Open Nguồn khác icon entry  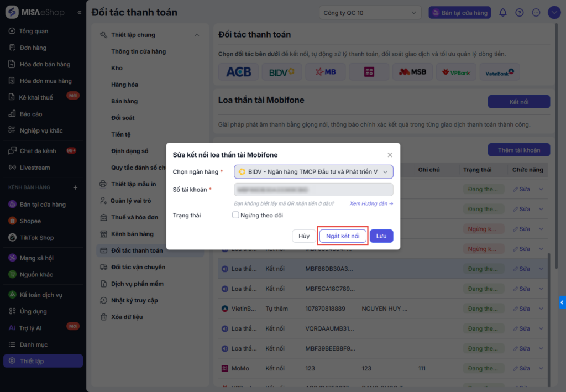pyautogui.click(x=12, y=274)
